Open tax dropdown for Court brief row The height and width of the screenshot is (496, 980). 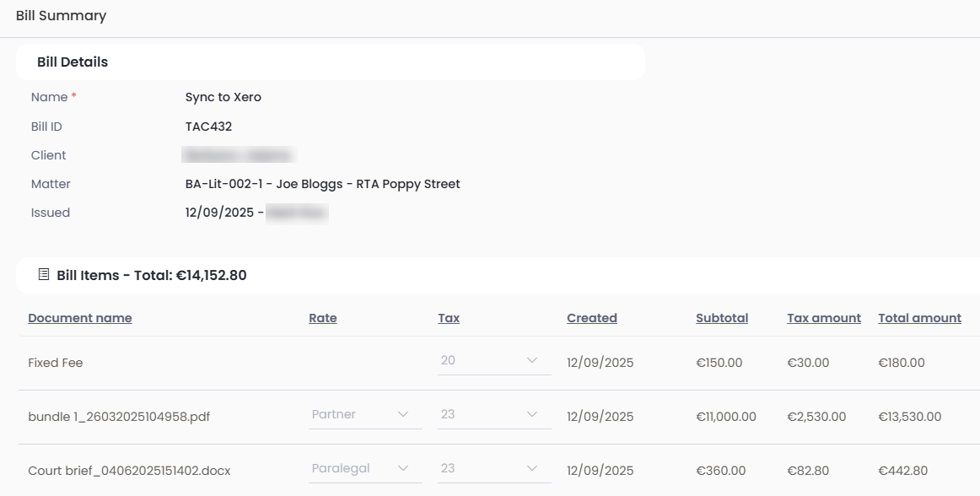(493, 469)
